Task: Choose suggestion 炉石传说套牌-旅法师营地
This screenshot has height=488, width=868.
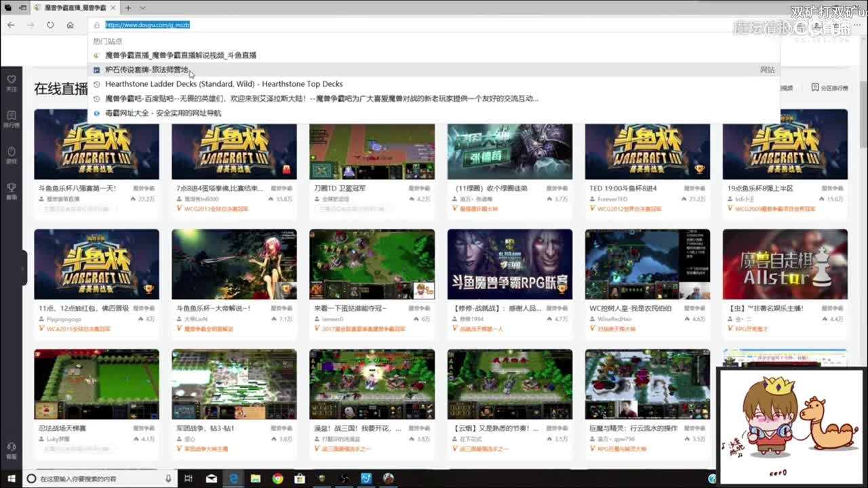Action: [x=434, y=70]
